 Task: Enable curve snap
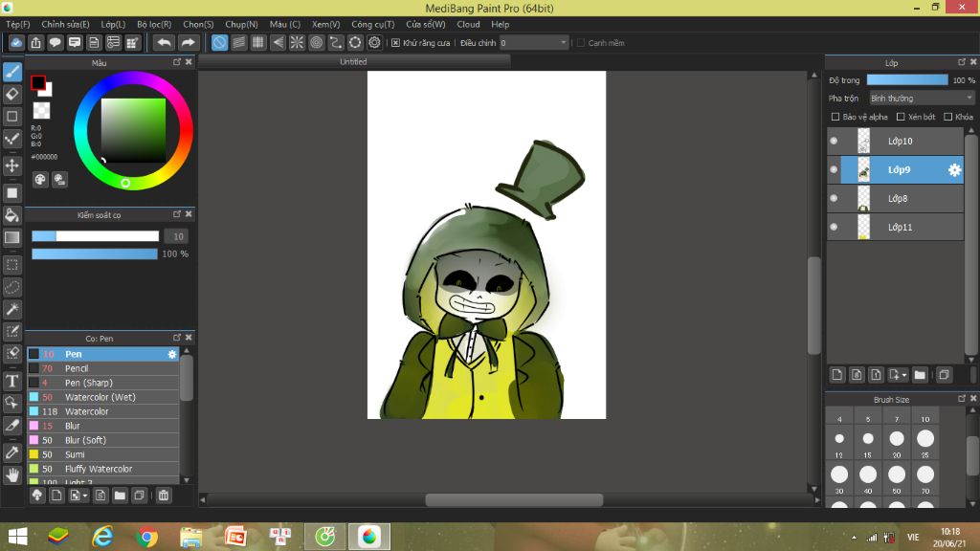tap(336, 42)
